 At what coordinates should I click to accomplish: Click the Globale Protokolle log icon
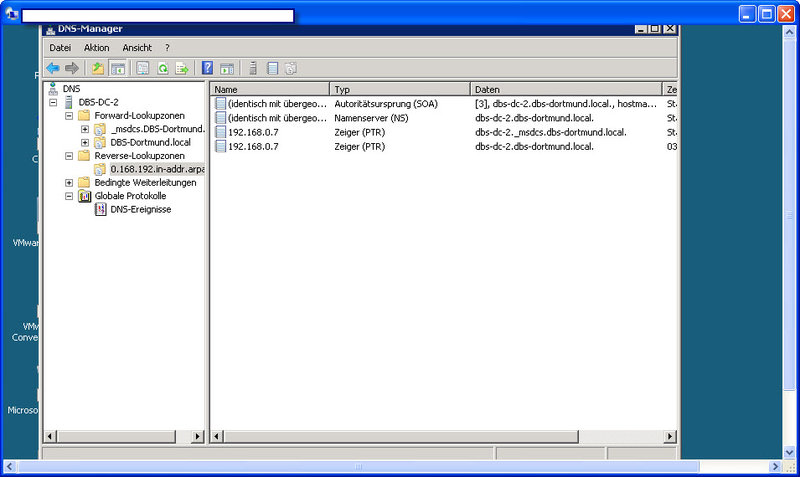pos(85,196)
